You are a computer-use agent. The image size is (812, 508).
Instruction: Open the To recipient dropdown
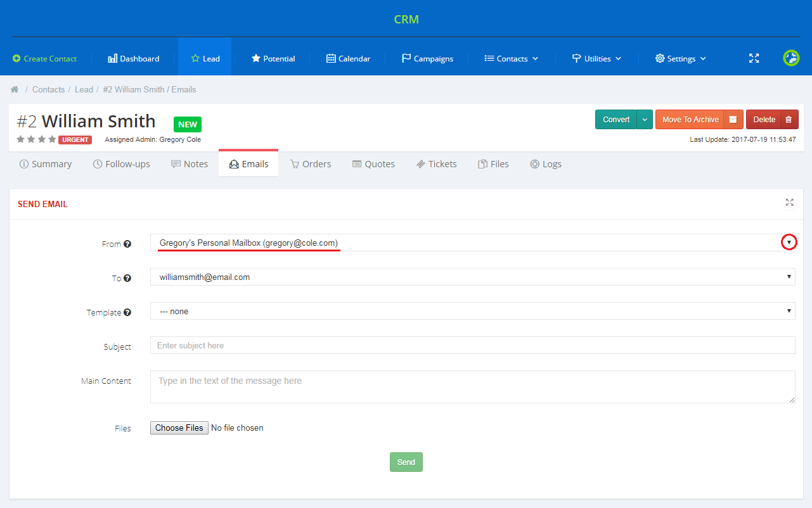(472, 277)
